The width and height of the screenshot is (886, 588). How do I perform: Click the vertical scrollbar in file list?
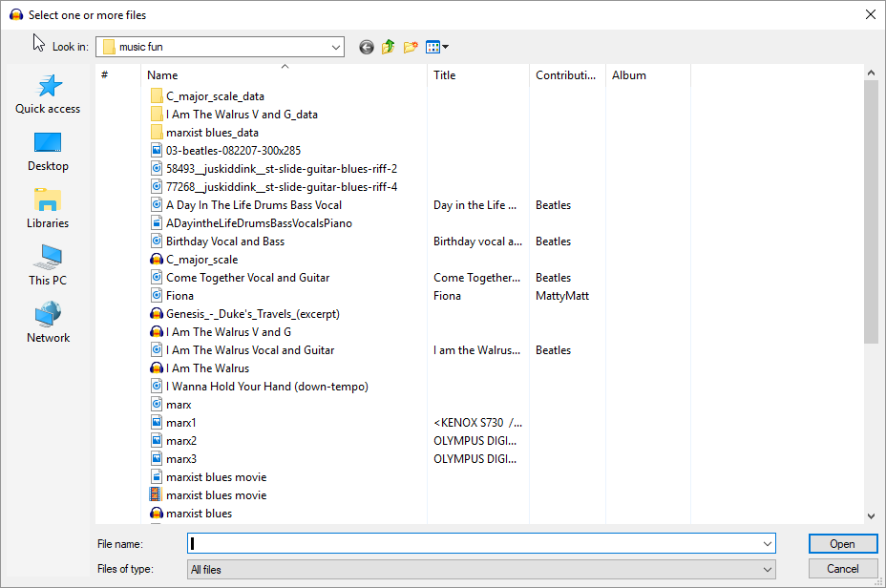[x=871, y=210]
